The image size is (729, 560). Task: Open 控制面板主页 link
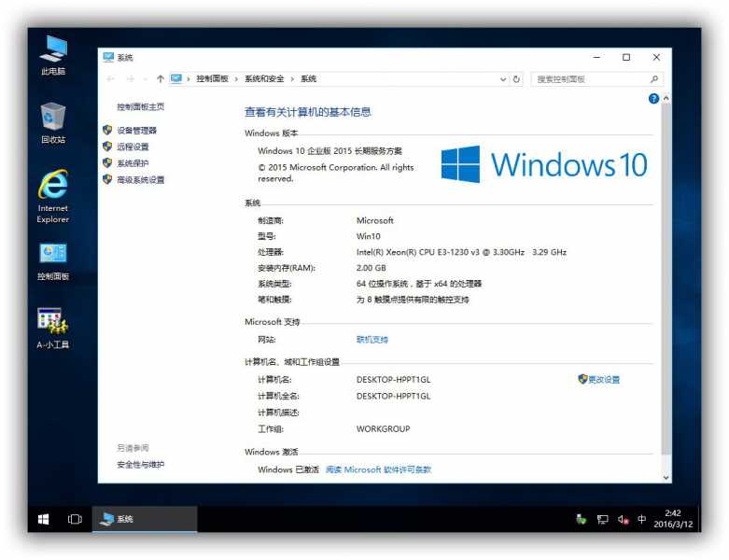click(x=140, y=107)
